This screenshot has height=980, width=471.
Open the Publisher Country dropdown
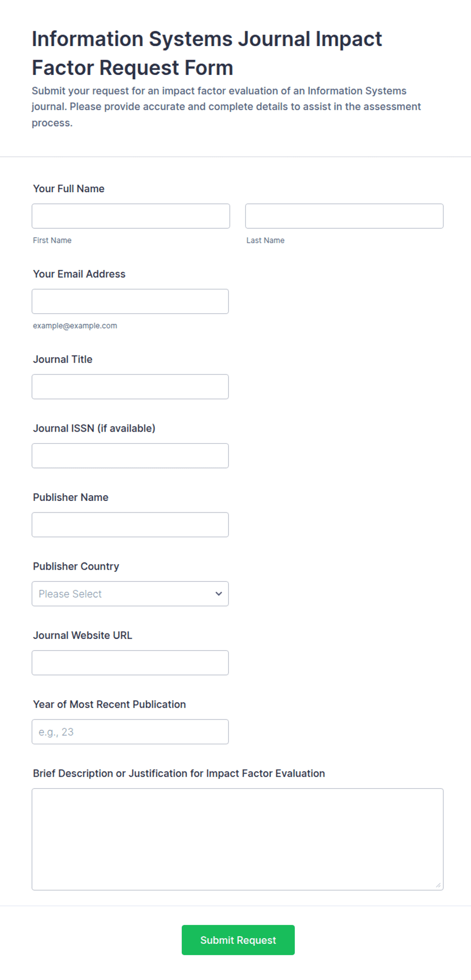pos(130,594)
